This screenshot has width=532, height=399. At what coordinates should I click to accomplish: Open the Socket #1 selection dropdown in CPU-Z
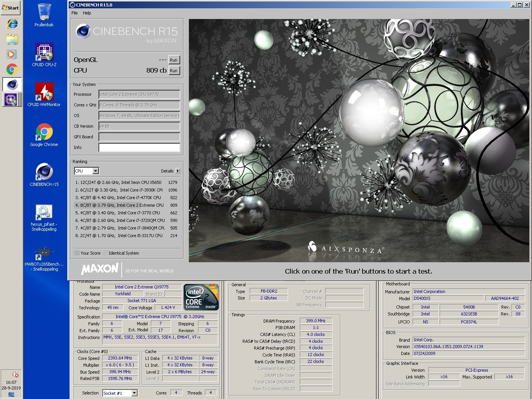tap(135, 393)
